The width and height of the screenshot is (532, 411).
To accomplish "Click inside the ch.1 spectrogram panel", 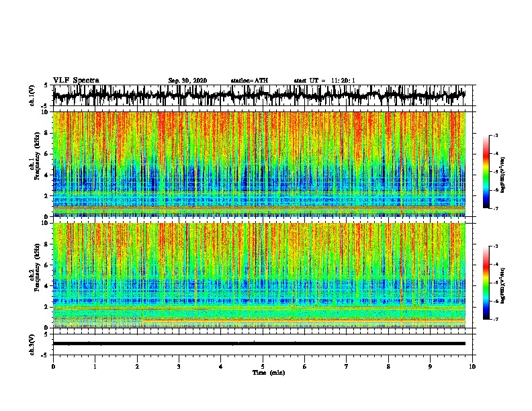I will (259, 164).
